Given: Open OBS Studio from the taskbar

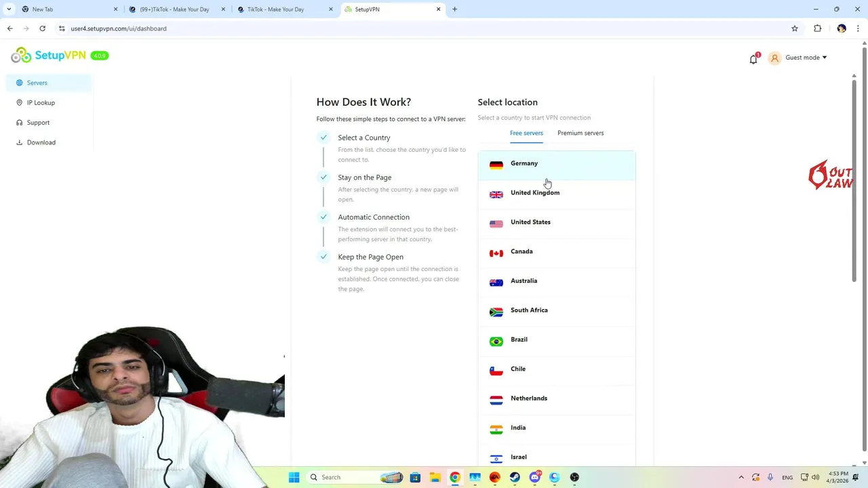Looking at the screenshot, I should pyautogui.click(x=574, y=478).
